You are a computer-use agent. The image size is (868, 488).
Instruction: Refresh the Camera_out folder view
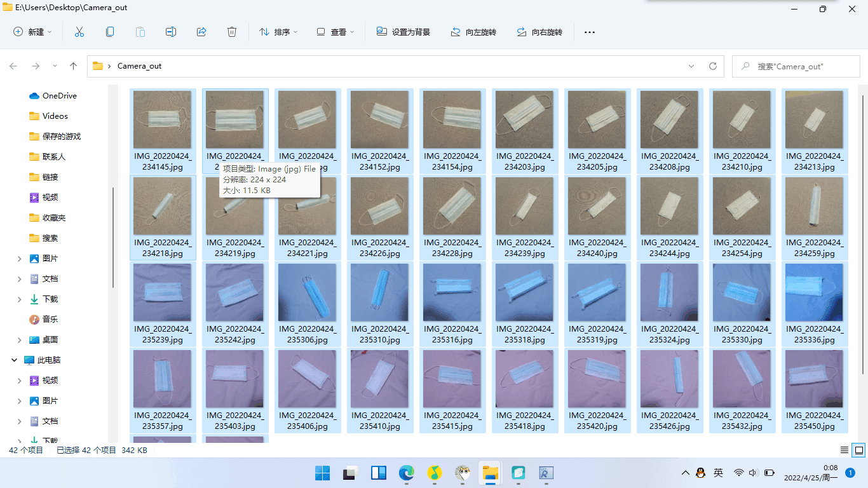[713, 66]
